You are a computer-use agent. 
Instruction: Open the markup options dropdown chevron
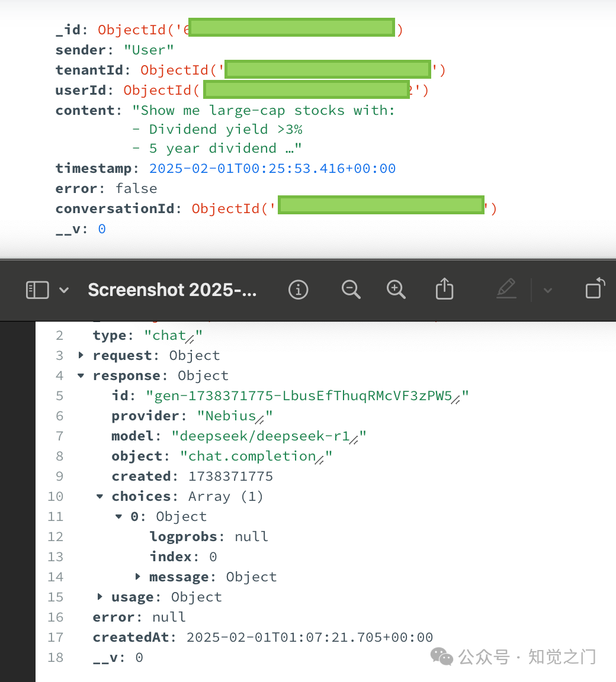pyautogui.click(x=548, y=290)
